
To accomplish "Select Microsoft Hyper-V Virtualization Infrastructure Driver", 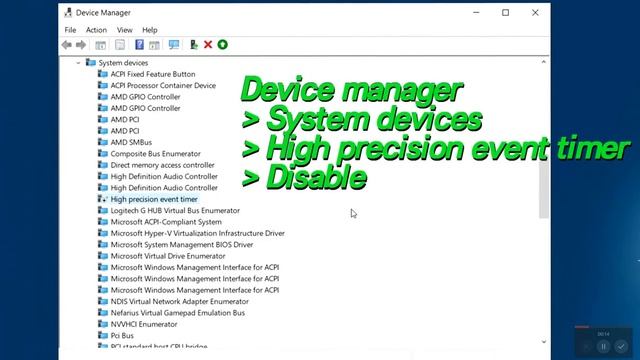I will tap(198, 233).
